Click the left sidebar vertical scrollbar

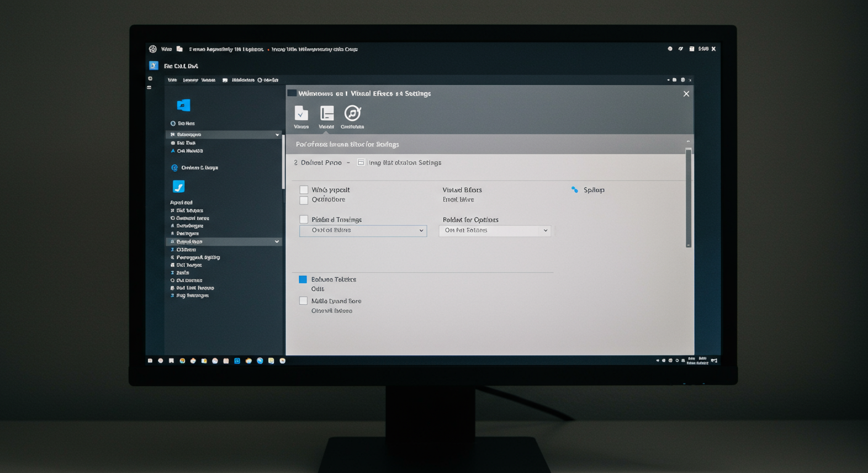(284, 162)
